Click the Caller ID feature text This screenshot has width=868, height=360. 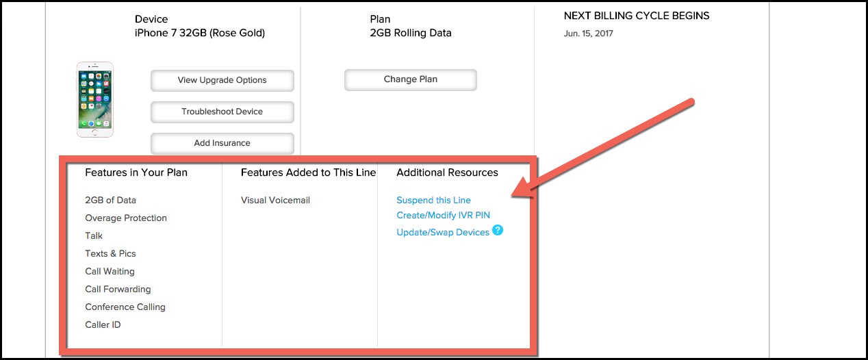pos(103,325)
